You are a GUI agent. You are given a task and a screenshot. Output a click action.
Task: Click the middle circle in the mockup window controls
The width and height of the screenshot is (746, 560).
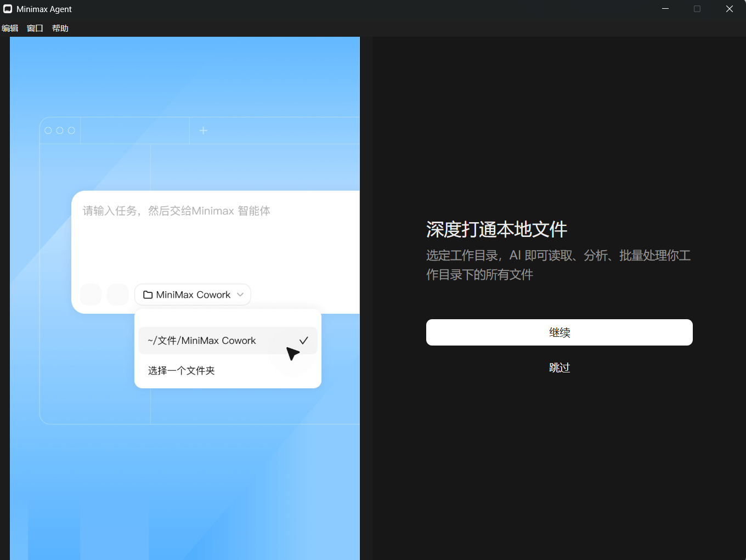[60, 130]
